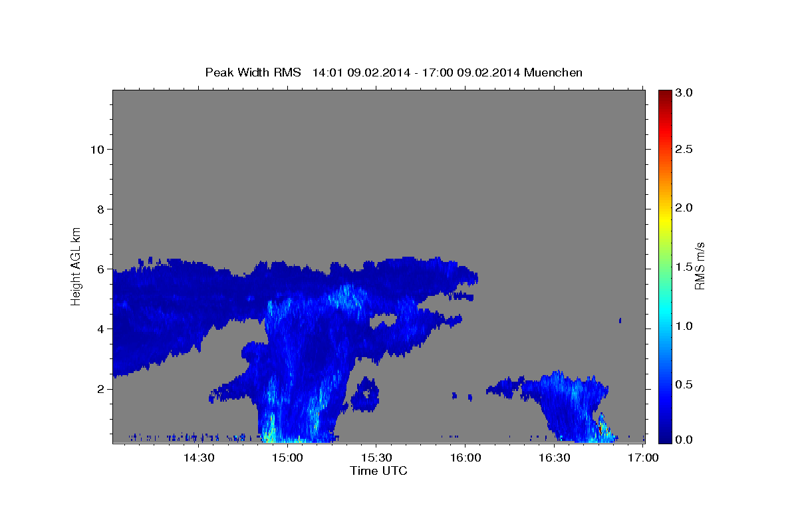Click the 17:00 time tick label
This screenshot has height=532, width=798.
click(643, 458)
